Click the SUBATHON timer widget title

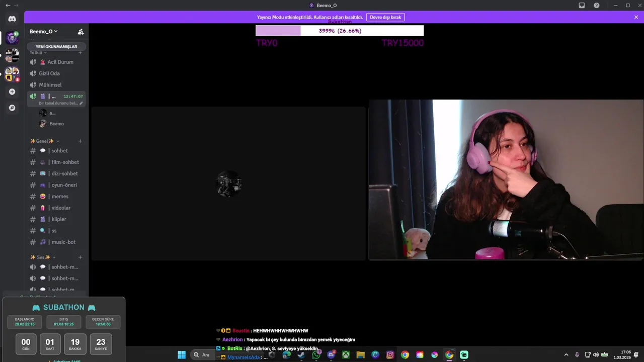coord(64,307)
